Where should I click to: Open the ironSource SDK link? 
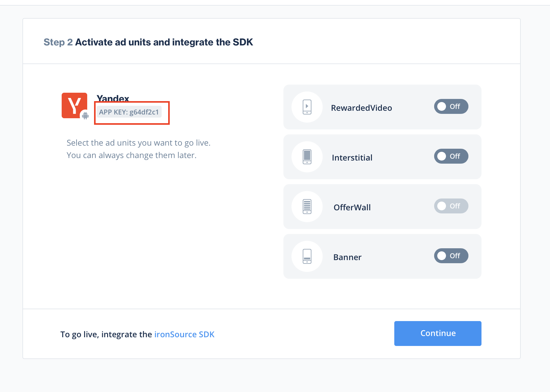click(x=184, y=334)
